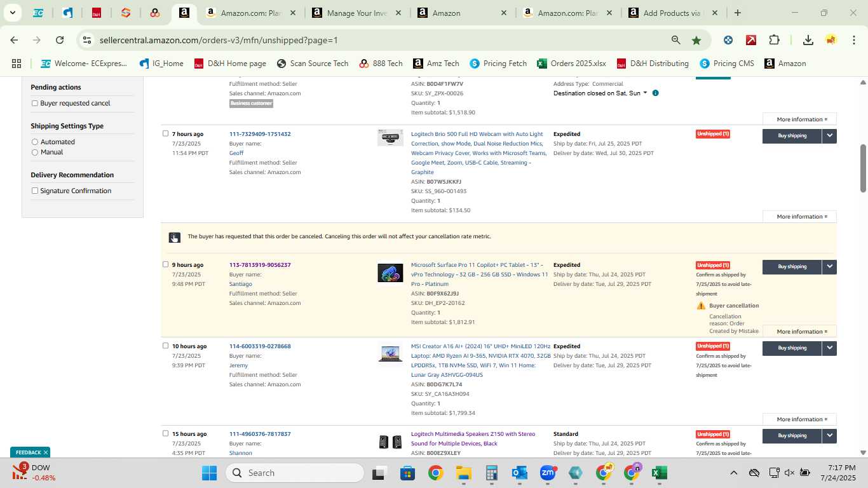Open File Explorer from the taskbar
This screenshot has height=488, width=868.
pos(463,473)
